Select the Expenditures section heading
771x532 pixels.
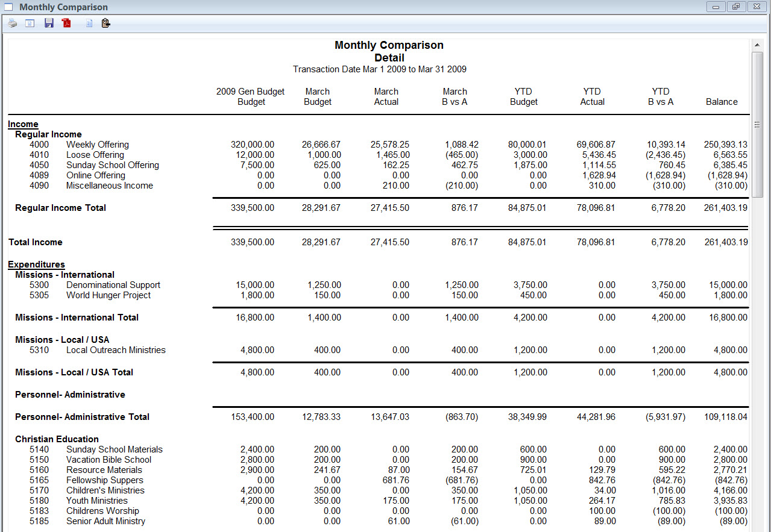pos(36,264)
